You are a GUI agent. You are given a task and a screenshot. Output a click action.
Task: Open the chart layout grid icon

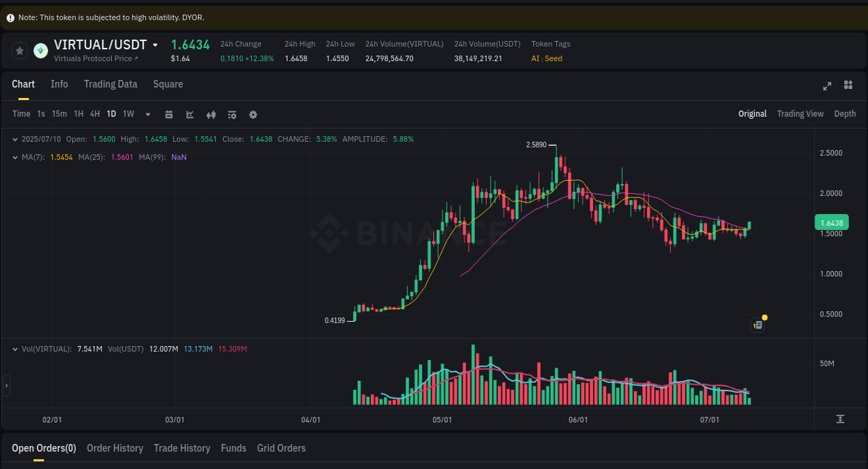point(848,85)
